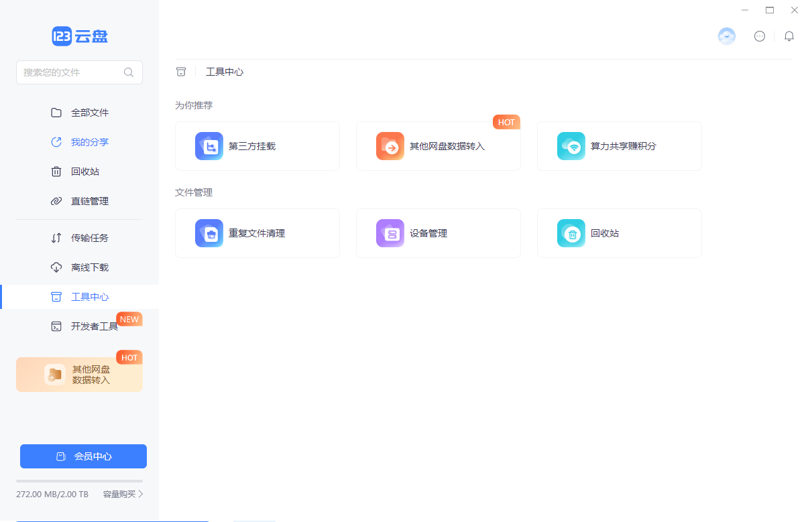Screen dimensions: 812x522
Task: Open the 第三方挂载 tool card icon
Action: [209, 146]
